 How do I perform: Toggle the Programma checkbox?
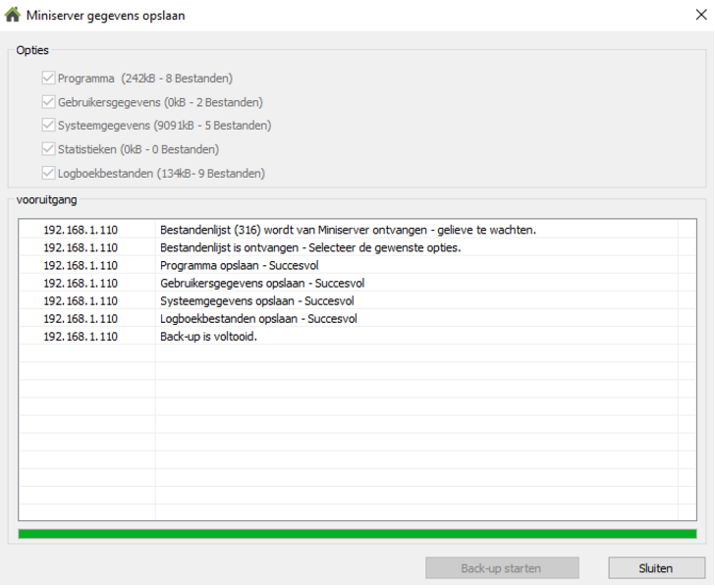click(x=48, y=79)
